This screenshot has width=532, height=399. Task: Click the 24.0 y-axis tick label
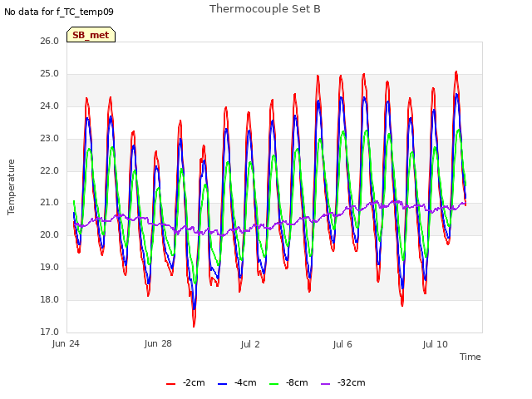pyautogui.click(x=50, y=106)
